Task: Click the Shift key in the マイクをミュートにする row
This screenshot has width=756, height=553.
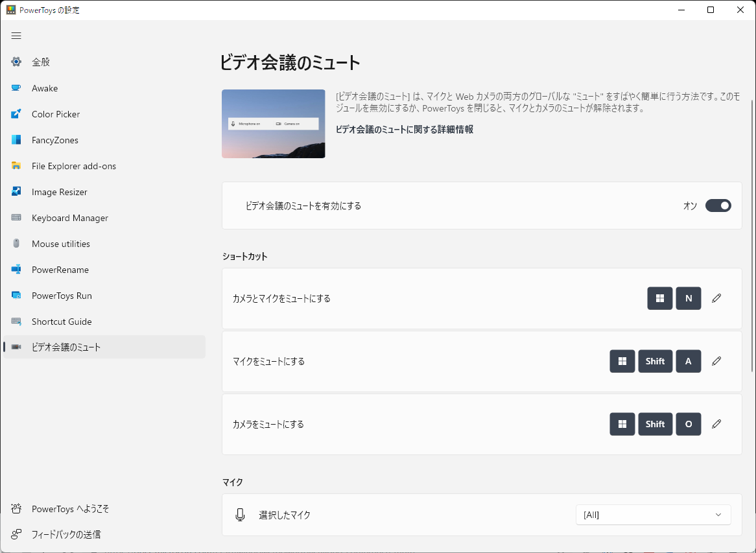Action: tap(656, 361)
